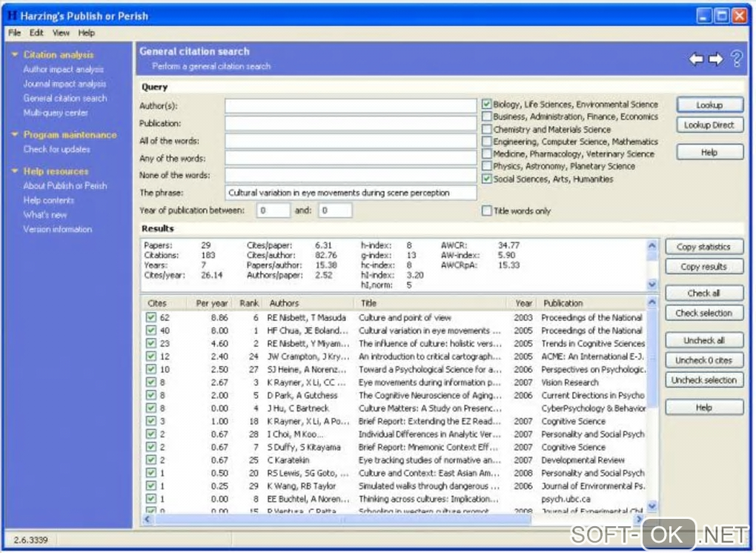The image size is (756, 553).
Task: Open the Edit menu
Action: click(36, 33)
